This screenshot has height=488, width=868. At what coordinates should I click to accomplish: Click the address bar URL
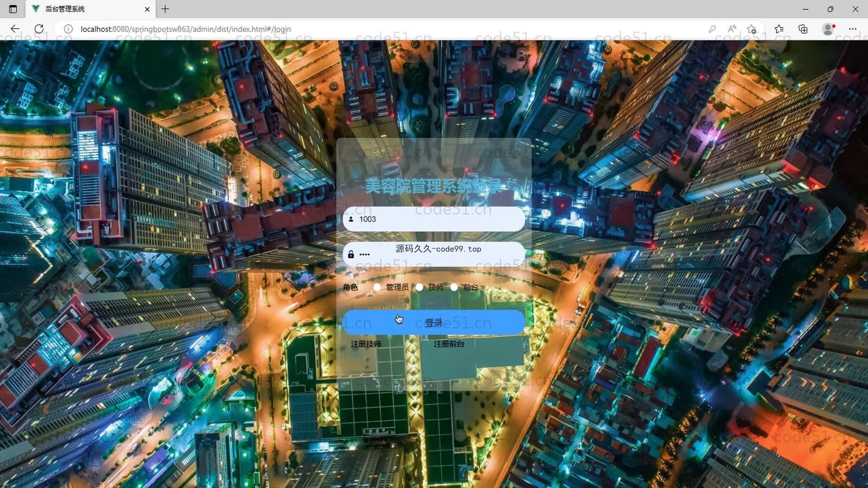coord(186,29)
